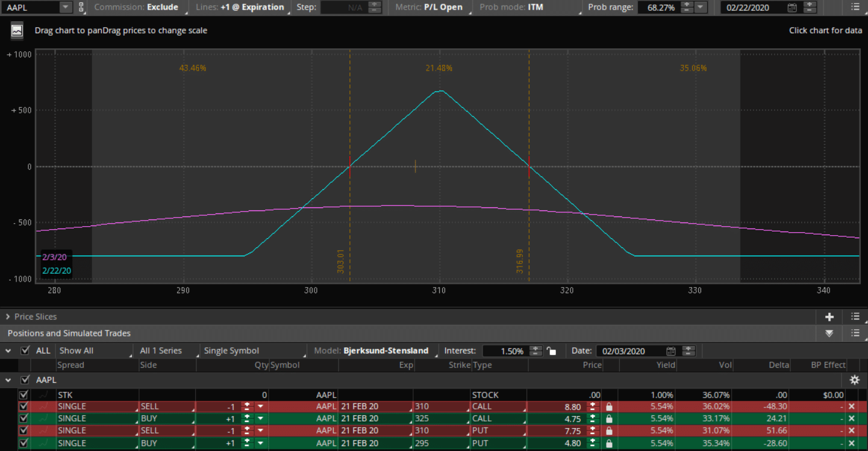Sort by the Strike column header
The width and height of the screenshot is (868, 451).
460,365
